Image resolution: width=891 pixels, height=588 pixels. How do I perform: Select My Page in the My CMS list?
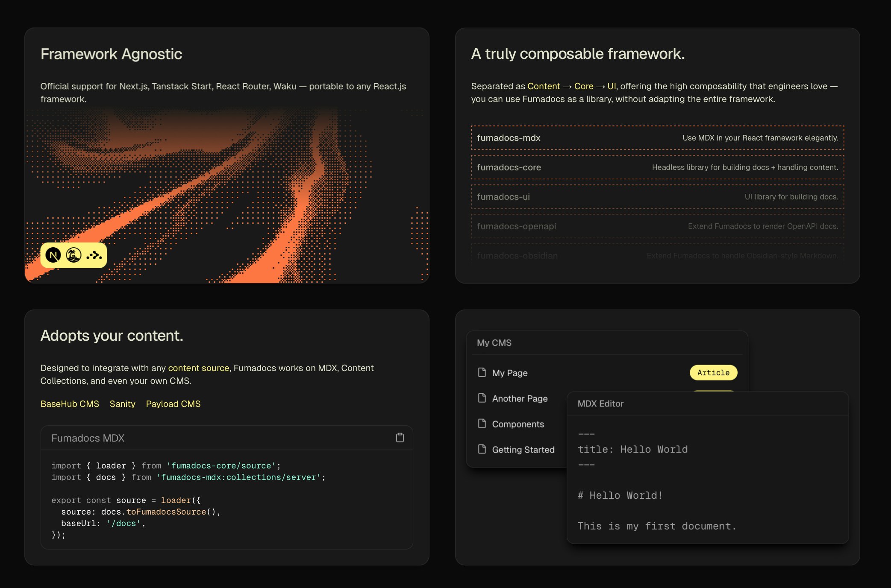pos(510,372)
